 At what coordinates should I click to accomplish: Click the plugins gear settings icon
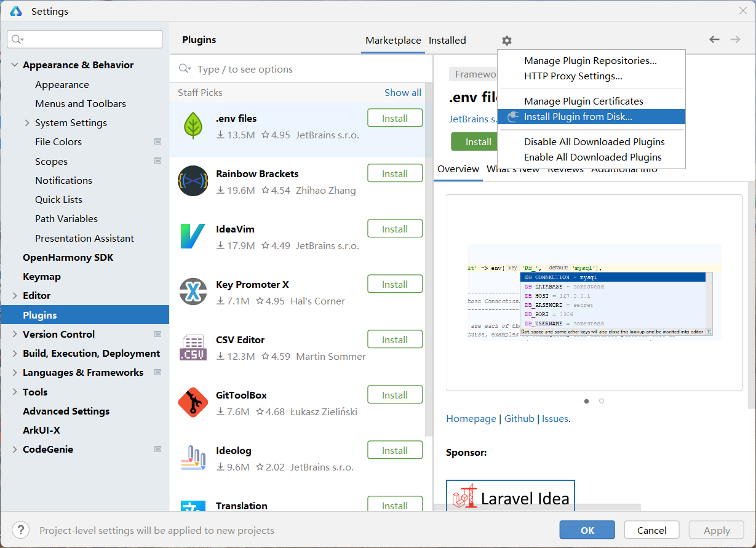pos(506,41)
